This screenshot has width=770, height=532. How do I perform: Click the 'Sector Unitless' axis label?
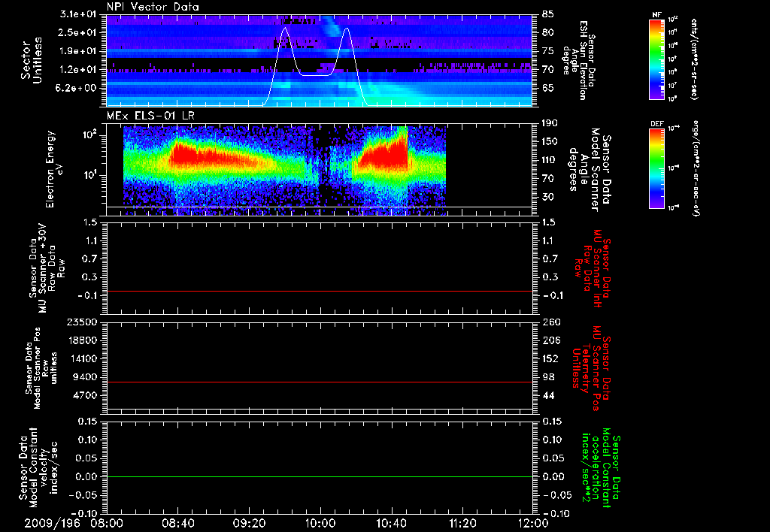[32, 60]
